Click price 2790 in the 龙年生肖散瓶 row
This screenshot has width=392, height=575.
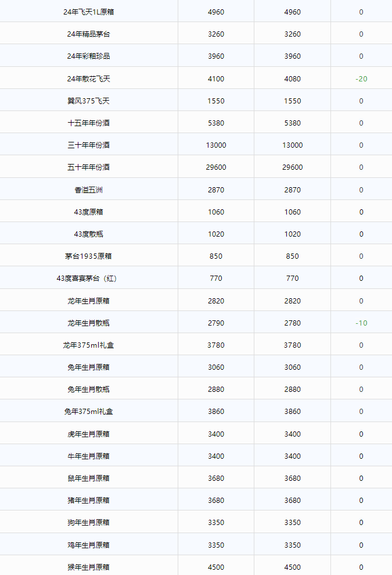216,323
